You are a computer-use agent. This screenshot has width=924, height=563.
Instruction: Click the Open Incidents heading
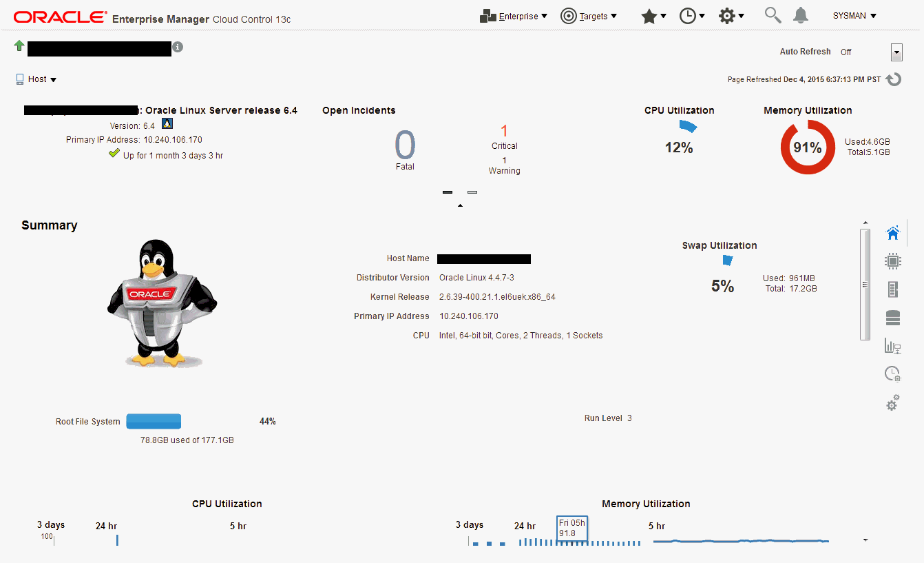(x=359, y=110)
